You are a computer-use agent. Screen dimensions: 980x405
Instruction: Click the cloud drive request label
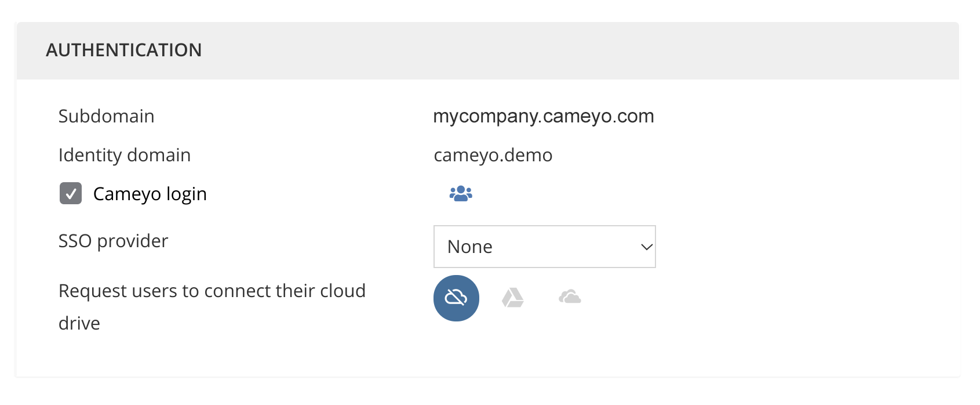pyautogui.click(x=212, y=306)
